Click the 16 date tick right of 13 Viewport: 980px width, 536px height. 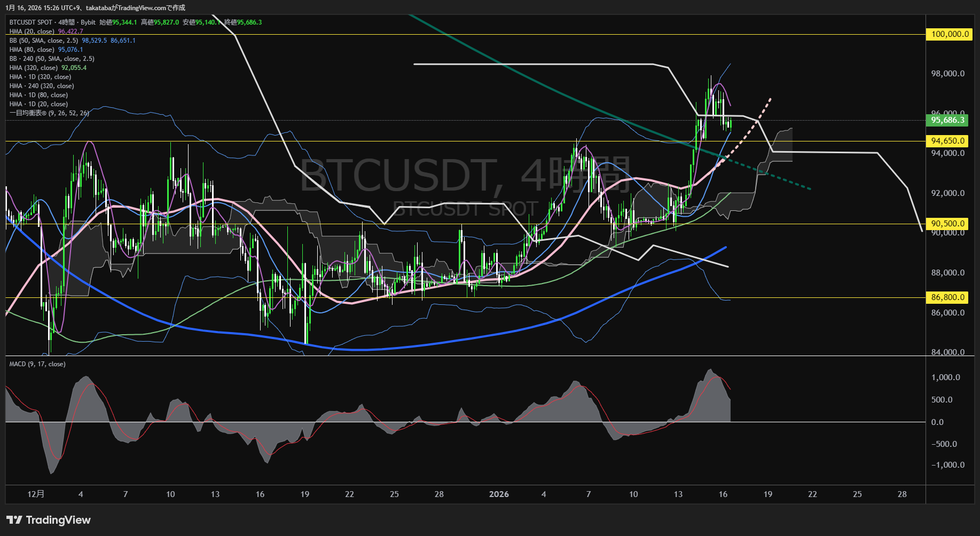723,494
